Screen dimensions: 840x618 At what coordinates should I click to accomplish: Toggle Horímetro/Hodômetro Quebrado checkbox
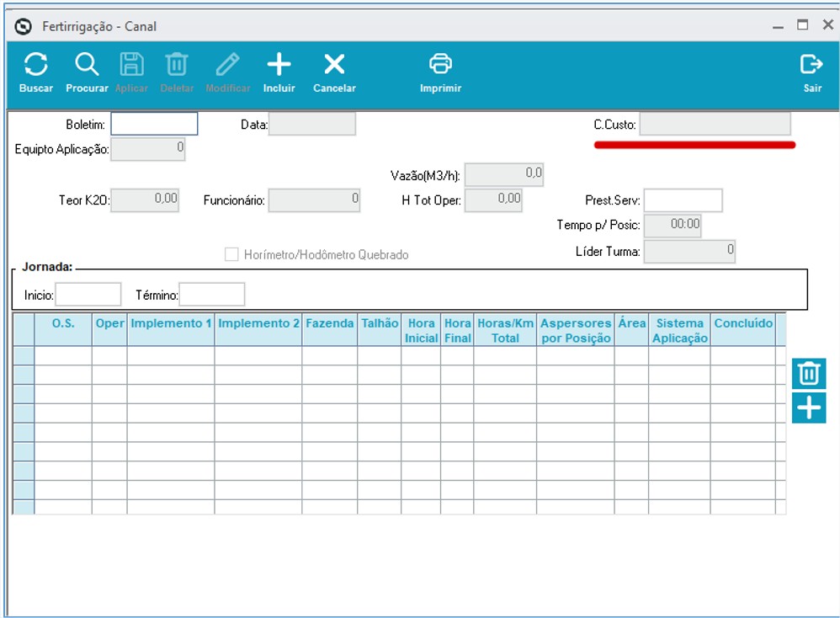pos(231,254)
